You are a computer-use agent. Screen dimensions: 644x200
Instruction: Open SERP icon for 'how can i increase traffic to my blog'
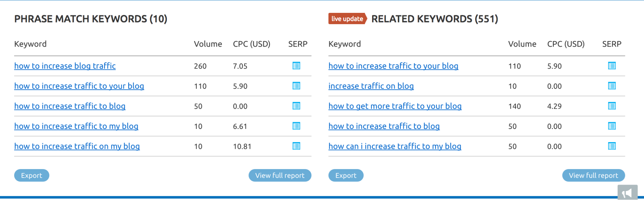611,146
